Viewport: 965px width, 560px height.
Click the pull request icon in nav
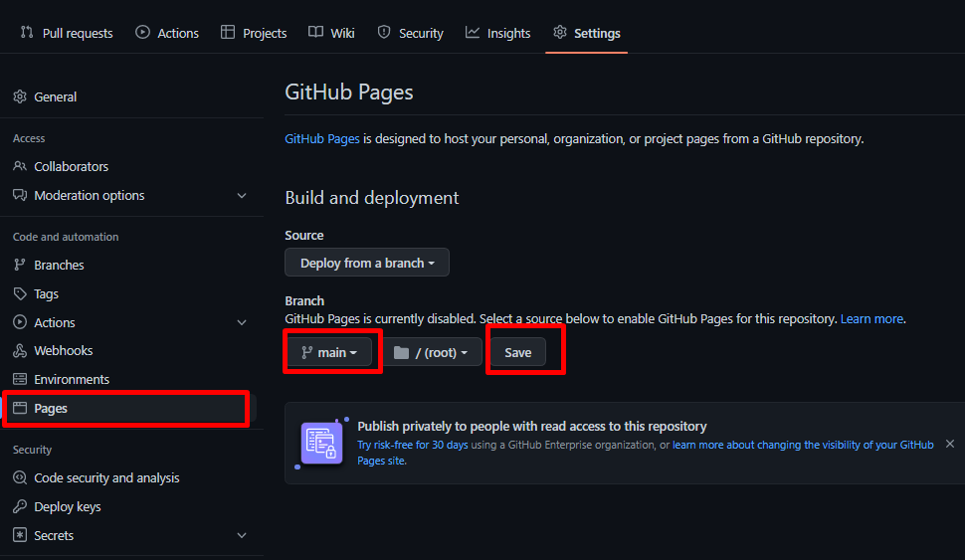tap(27, 32)
